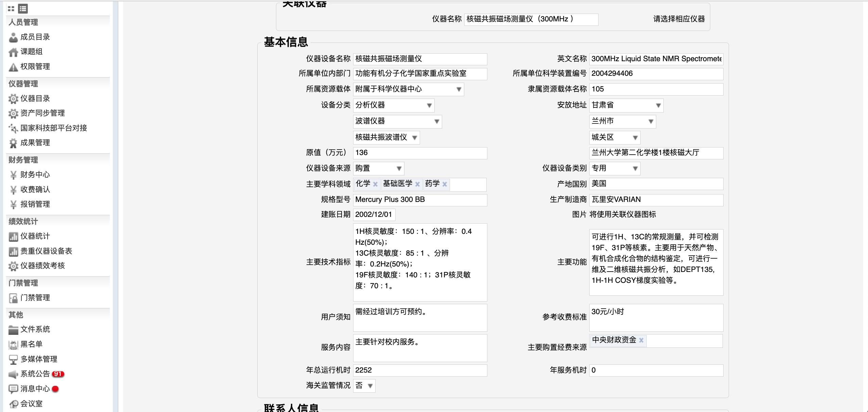Click the 英文名称 input field

tap(656, 59)
